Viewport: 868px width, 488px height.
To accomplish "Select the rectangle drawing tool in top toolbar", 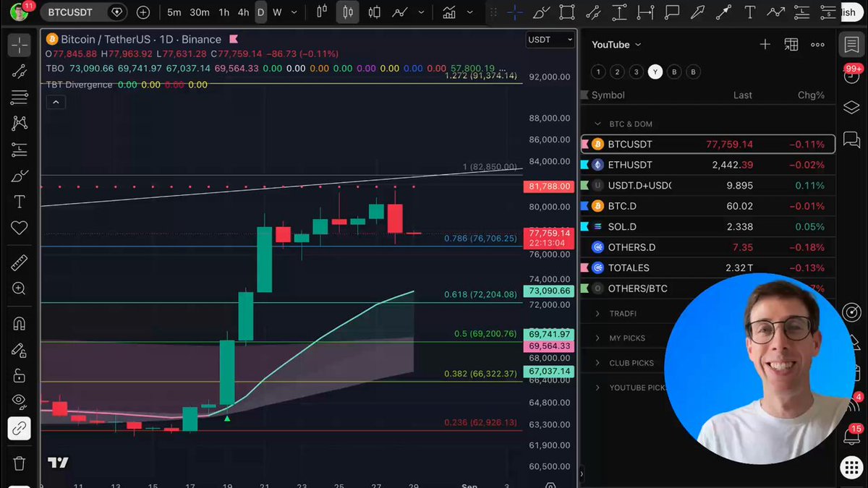I will 567,12.
